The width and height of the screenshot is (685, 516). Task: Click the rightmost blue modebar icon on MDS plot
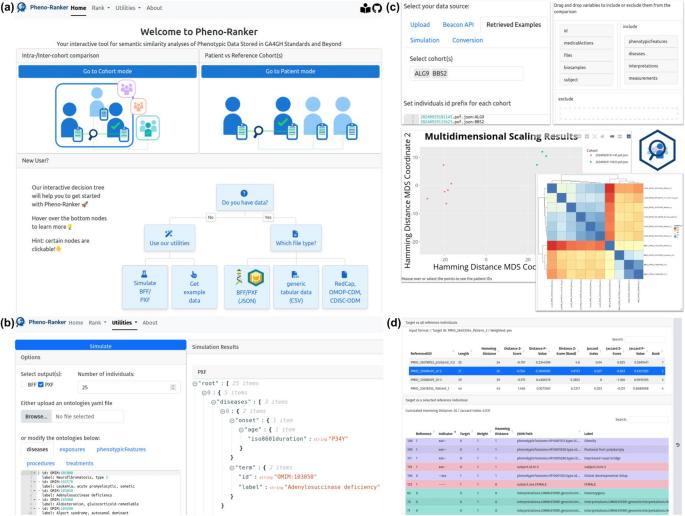tap(629, 137)
